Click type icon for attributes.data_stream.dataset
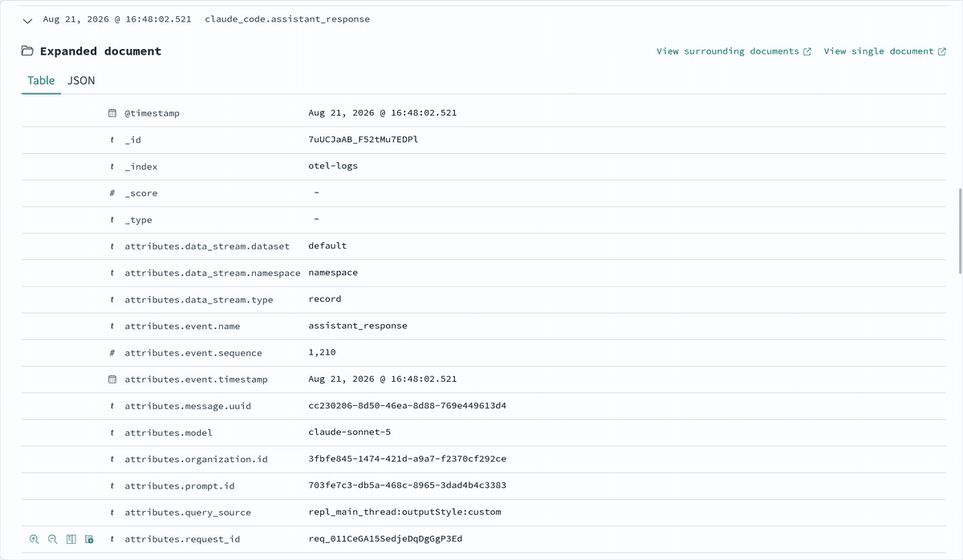 click(112, 246)
